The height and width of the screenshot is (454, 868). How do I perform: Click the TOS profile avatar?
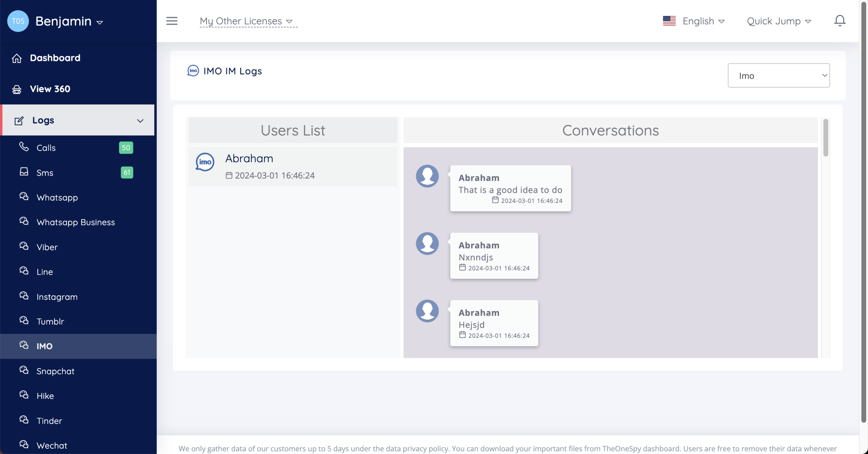(18, 21)
